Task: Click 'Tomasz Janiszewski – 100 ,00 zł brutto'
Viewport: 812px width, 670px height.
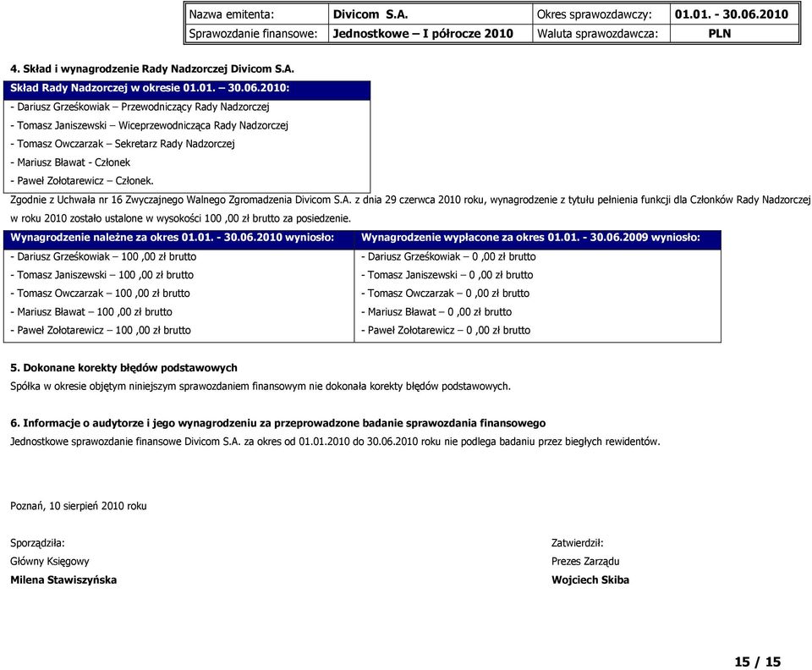Action: pyautogui.click(x=102, y=276)
